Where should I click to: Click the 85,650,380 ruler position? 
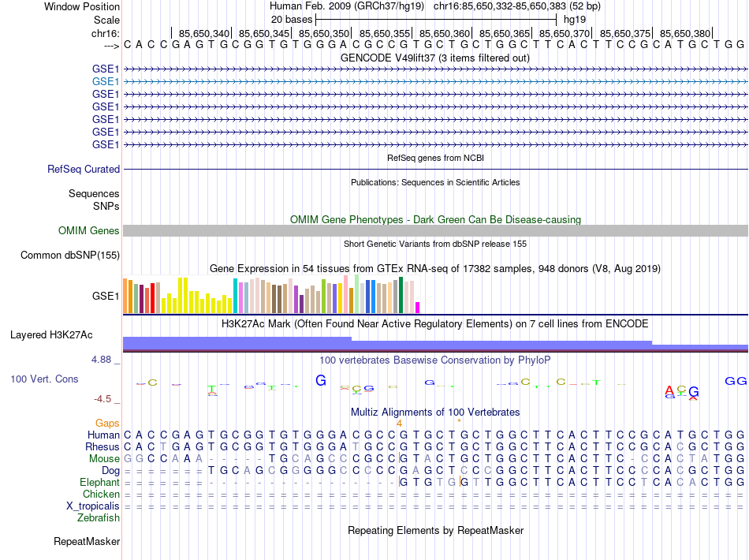tap(685, 33)
